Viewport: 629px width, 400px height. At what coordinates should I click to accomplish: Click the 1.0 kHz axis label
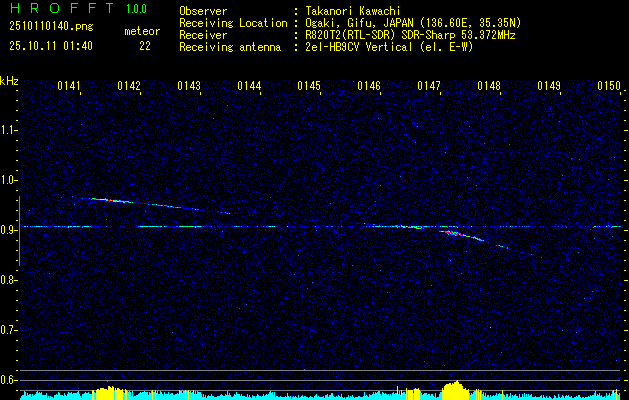coord(8,180)
